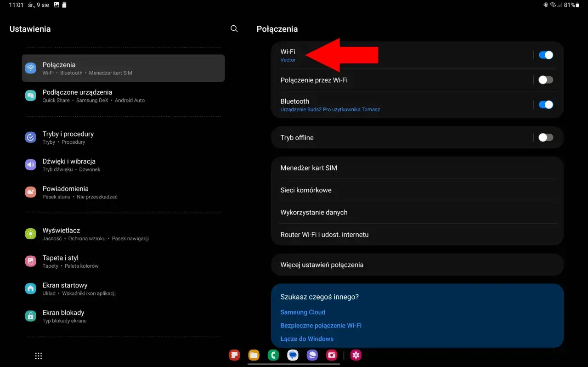Enable Tryb offline
The height and width of the screenshot is (367, 588).
[545, 137]
